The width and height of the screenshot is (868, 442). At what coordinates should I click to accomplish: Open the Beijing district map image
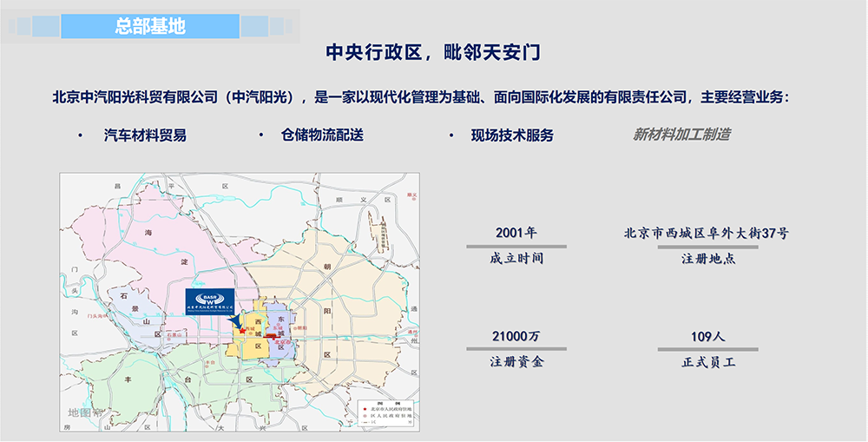click(240, 302)
